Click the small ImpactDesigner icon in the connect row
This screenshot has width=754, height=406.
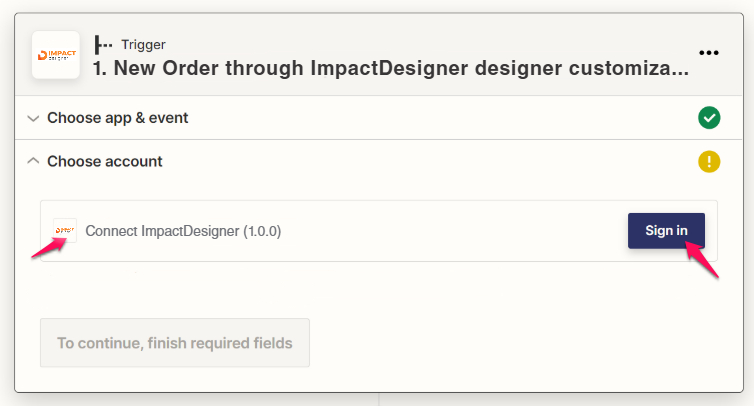pos(65,230)
